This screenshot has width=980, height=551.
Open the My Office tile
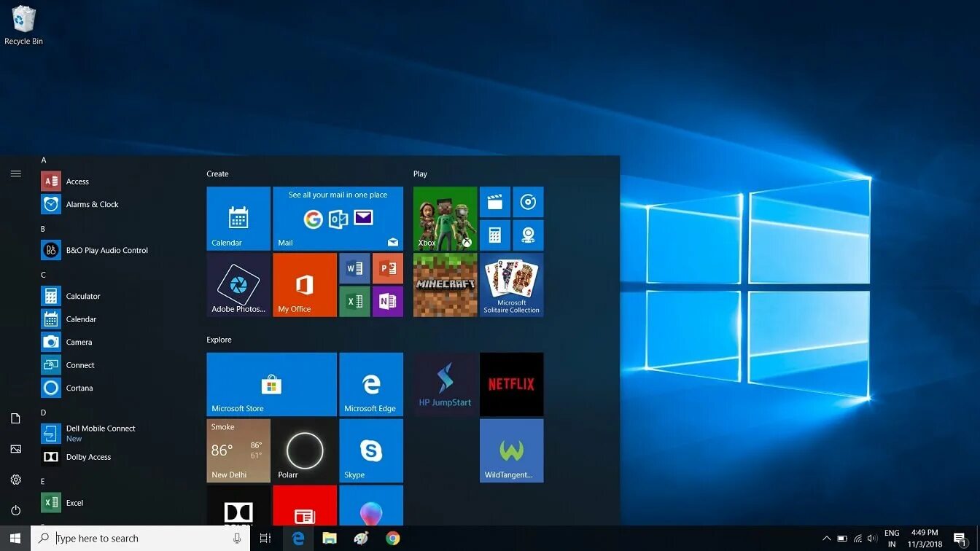305,285
